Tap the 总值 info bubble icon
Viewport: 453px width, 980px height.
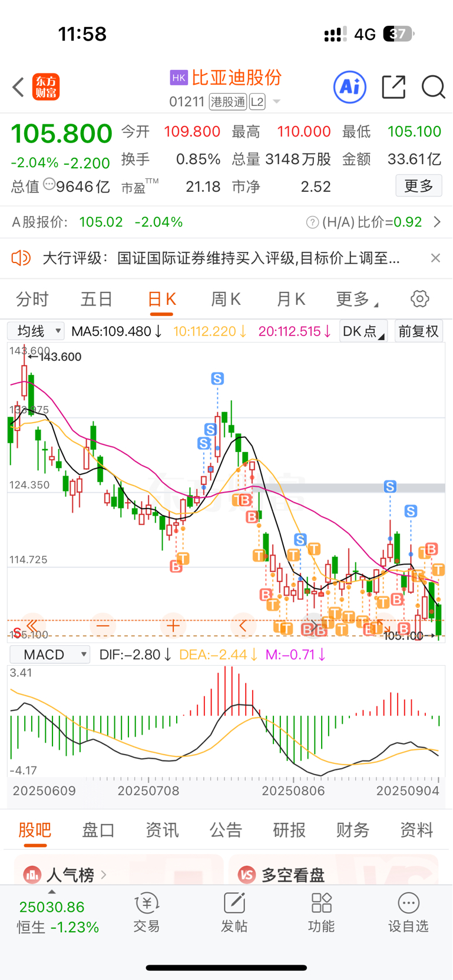tap(49, 184)
